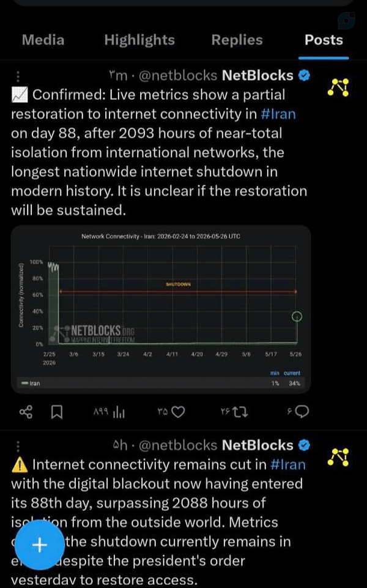This screenshot has height=588, width=367.
Task: View analytics bar chart icon of first post
Action: tap(119, 412)
